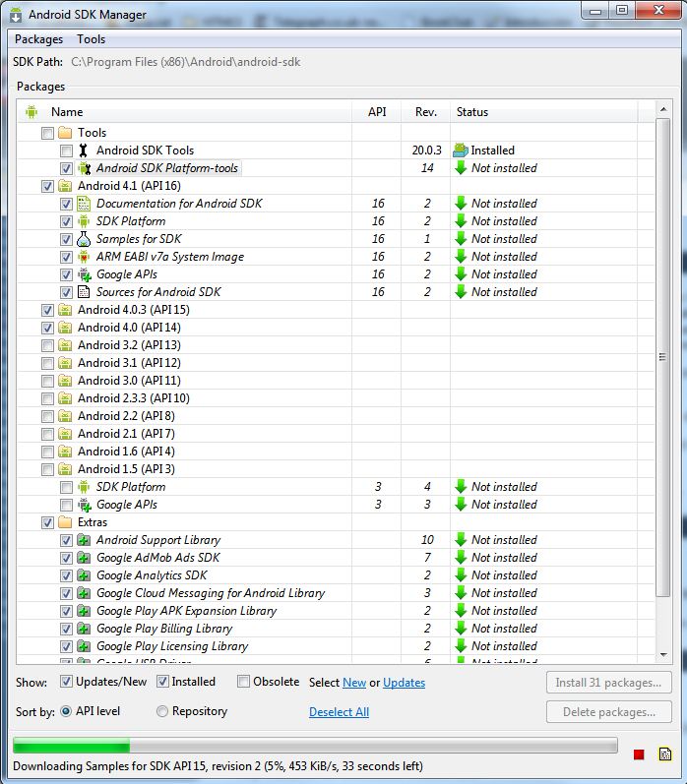Click the Samples for SDK flask icon
Screen dimensions: 687x784
click(84, 239)
